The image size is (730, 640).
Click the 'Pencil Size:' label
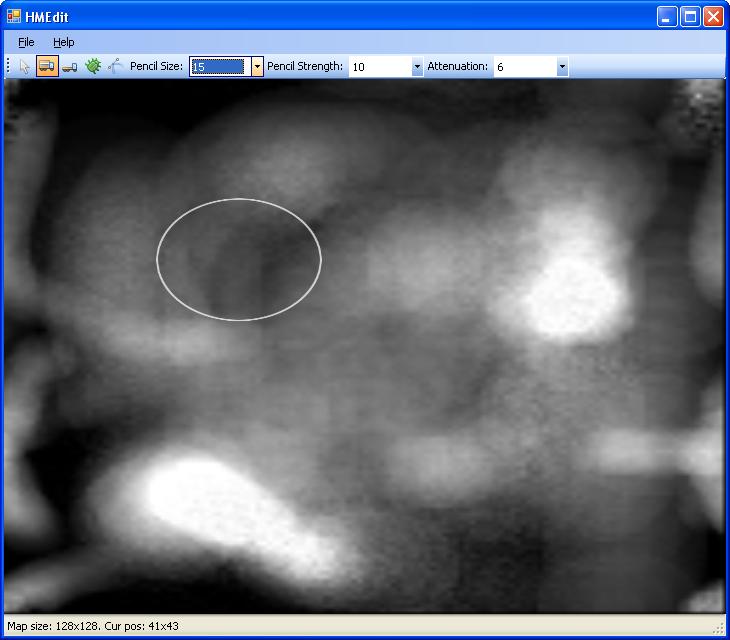point(156,66)
